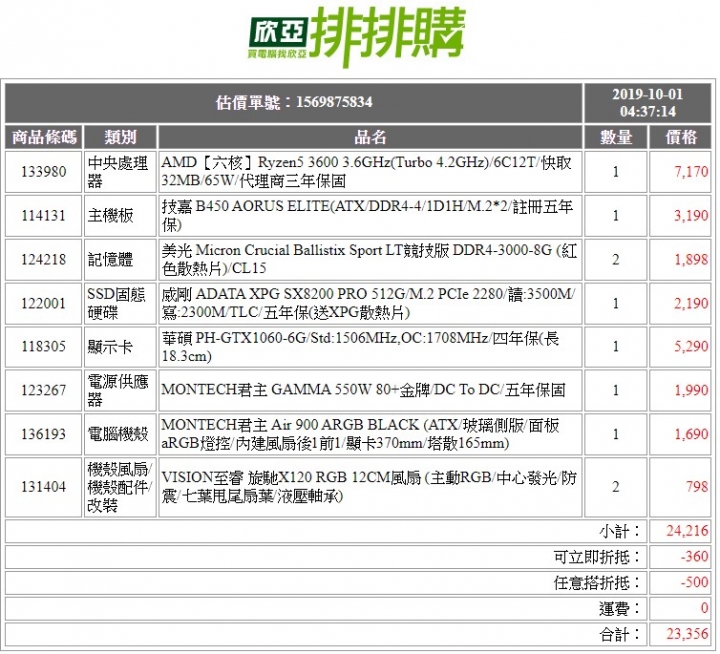The width and height of the screenshot is (720, 654).
Task: Click the 技嘉 B450 AORUS ELITE name
Action: coord(370,215)
